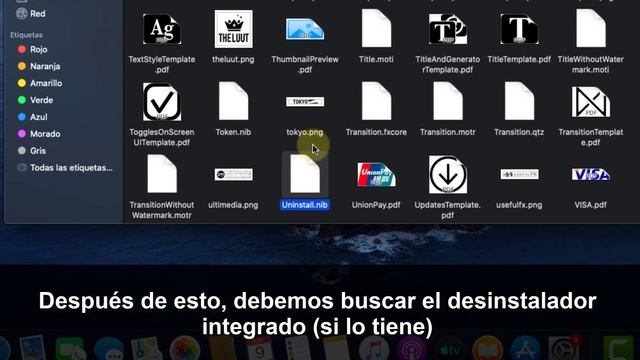Select the TextStyleTemplate.pdf file icon
The width and height of the screenshot is (640, 360).
point(162,29)
